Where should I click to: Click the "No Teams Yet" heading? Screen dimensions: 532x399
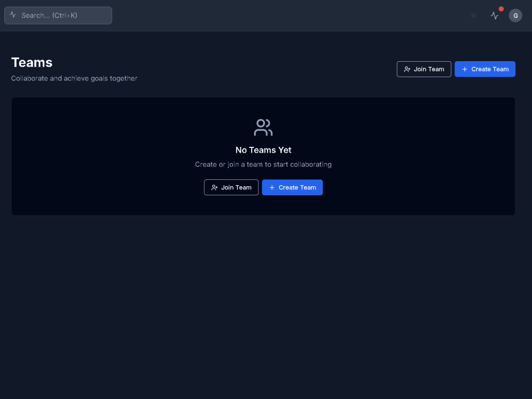[x=263, y=150]
